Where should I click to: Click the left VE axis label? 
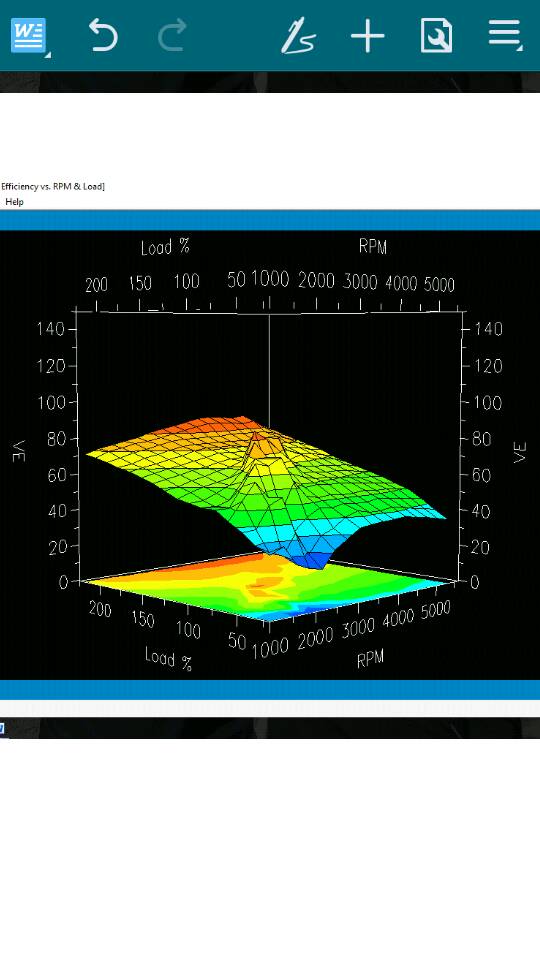(x=20, y=452)
